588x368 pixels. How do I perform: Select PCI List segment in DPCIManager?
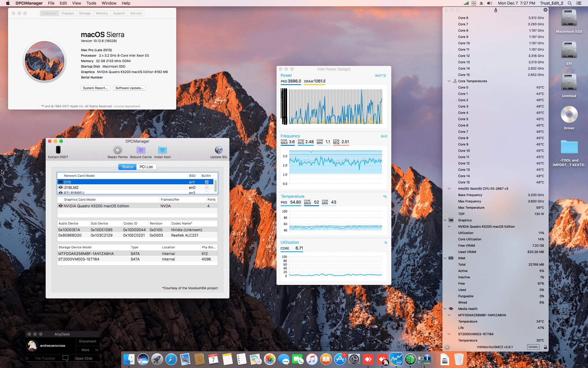(146, 167)
